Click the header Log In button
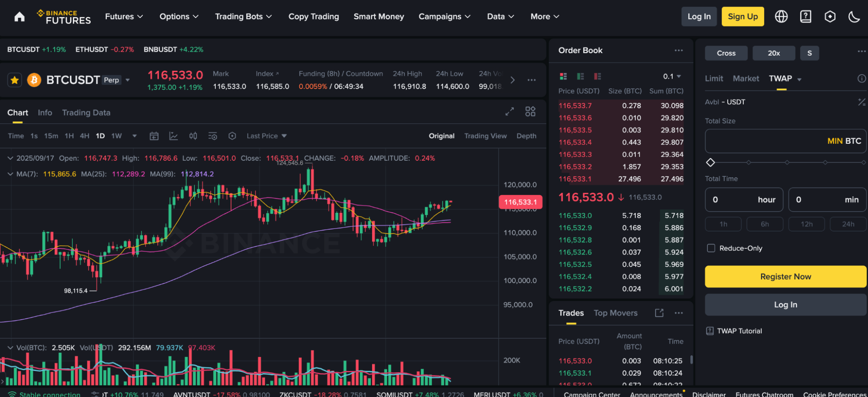868x397 pixels. (699, 17)
